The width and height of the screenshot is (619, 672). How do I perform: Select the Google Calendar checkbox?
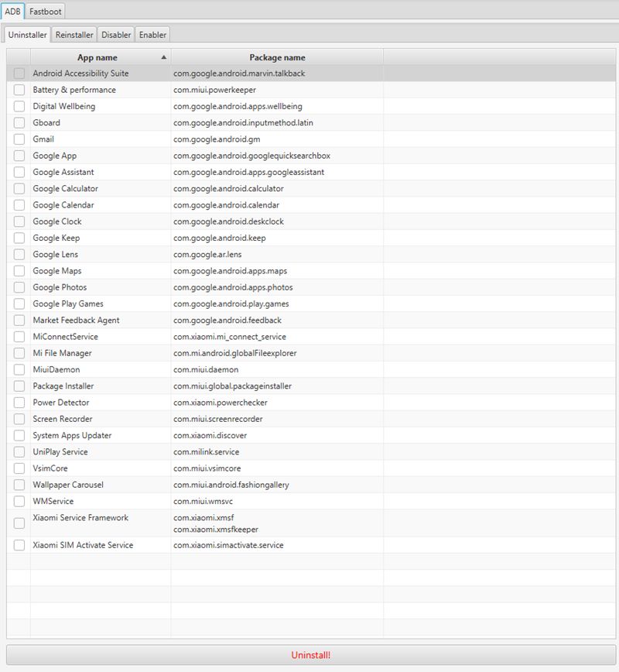(x=19, y=205)
